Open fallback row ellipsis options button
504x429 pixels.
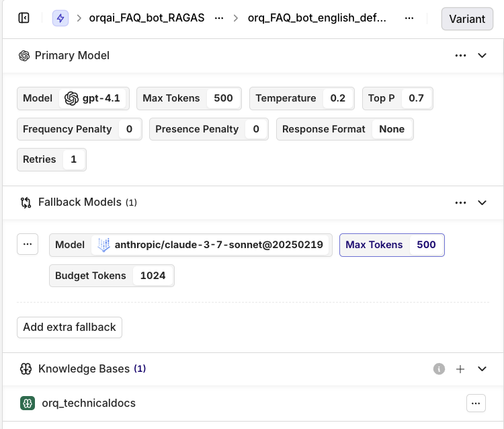coord(28,244)
